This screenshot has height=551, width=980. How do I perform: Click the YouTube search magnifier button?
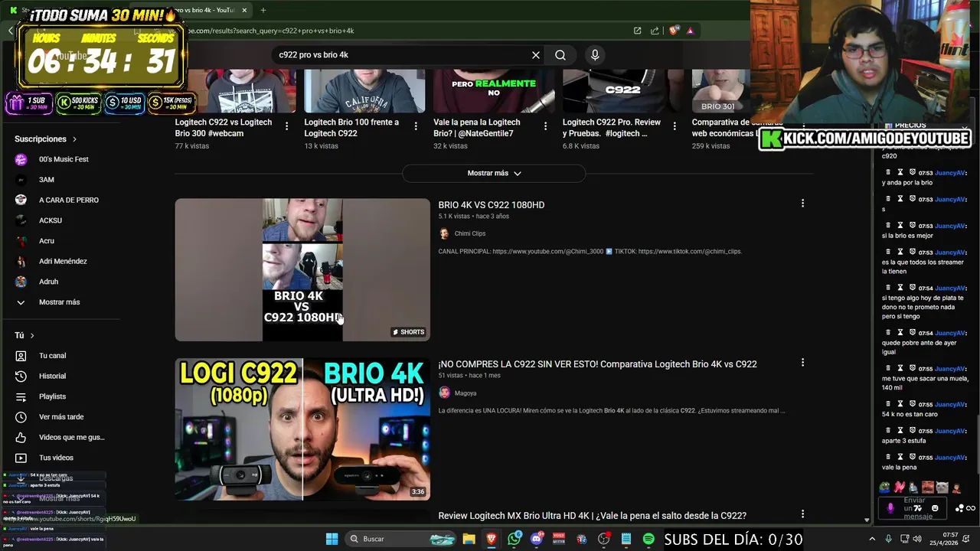click(x=560, y=55)
